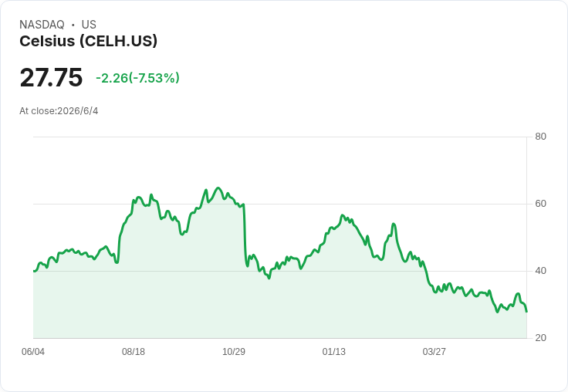Click the dot separator between NASDAQ and US
568x392 pixels.
[x=73, y=25]
